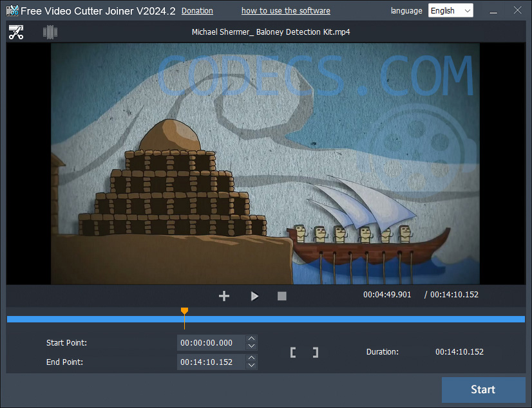This screenshot has width=532, height=408.
Task: Click the video preview frame
Action: 265,163
